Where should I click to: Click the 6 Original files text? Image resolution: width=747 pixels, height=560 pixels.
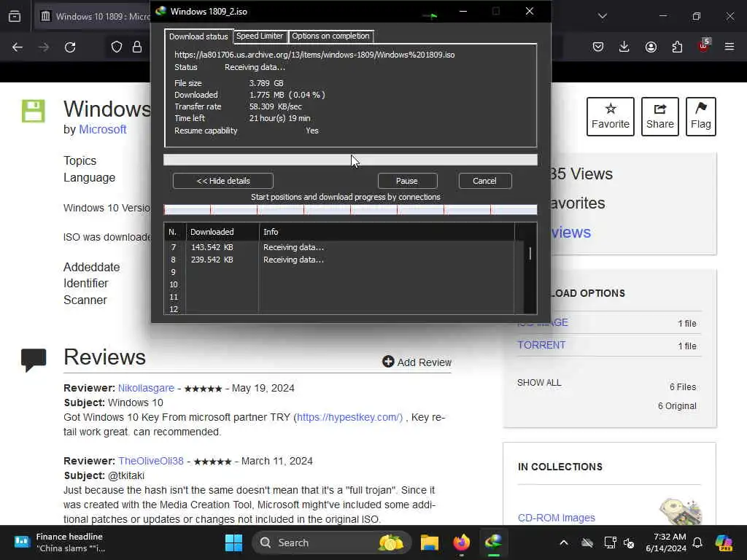click(677, 405)
